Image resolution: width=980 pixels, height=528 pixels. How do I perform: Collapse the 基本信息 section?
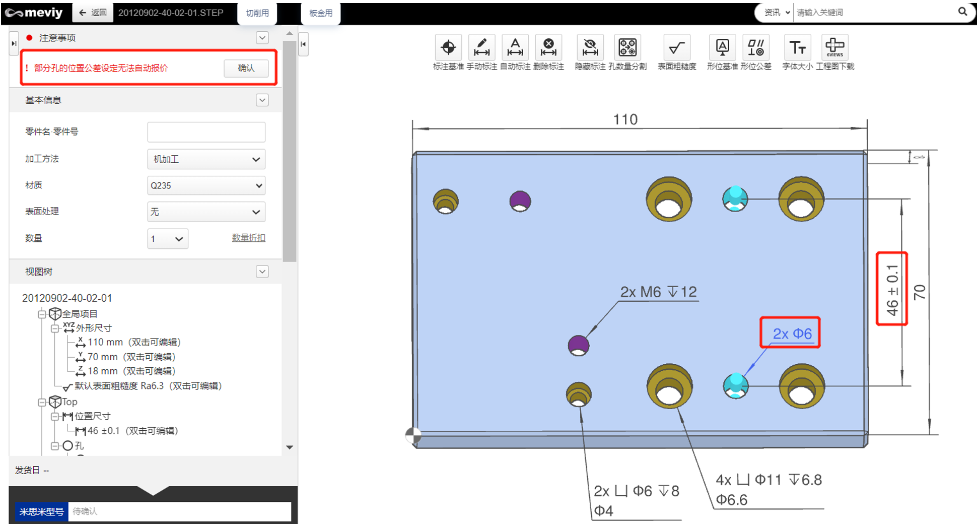[x=262, y=100]
